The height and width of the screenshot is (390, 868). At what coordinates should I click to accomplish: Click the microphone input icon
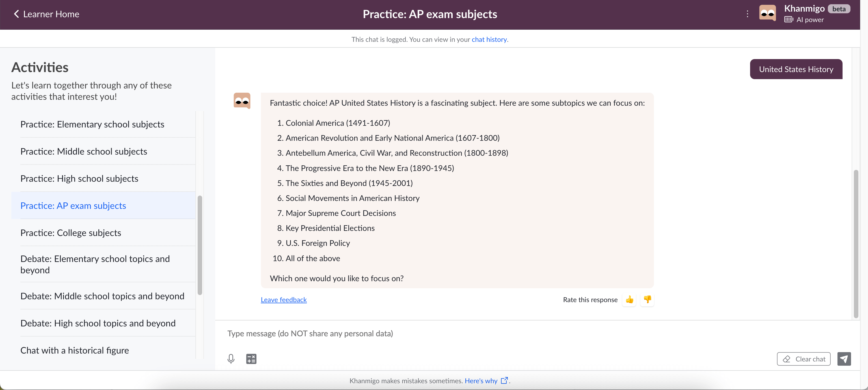(231, 358)
